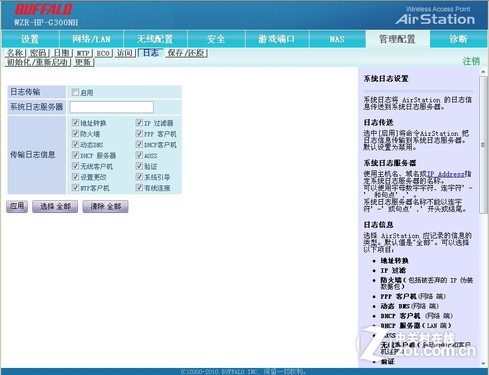Toggle the DHCP 服务器 checkbox
Screen dimensions: 489x375
point(76,155)
